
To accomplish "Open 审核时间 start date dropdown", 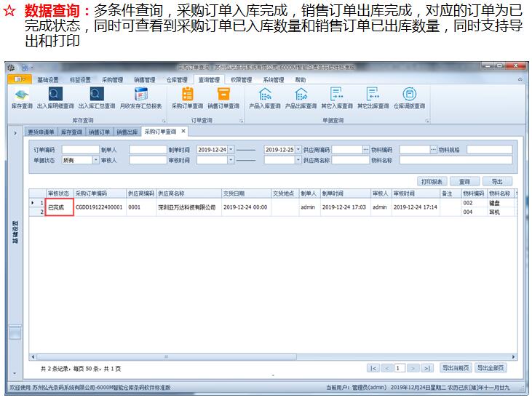I will point(231,160).
